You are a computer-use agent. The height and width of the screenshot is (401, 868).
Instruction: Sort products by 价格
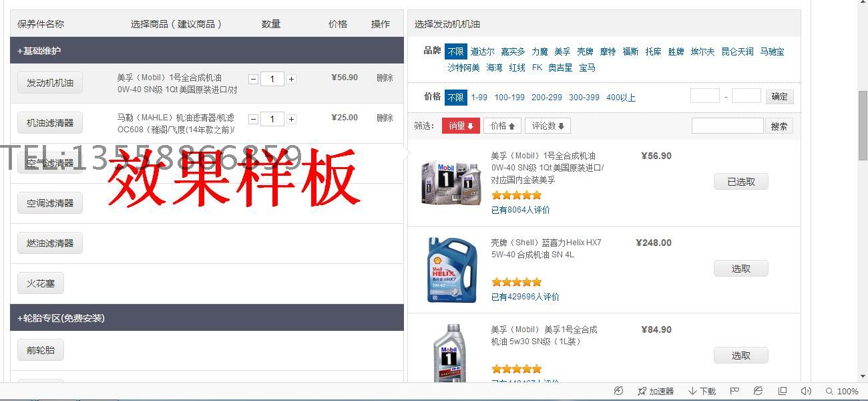503,126
